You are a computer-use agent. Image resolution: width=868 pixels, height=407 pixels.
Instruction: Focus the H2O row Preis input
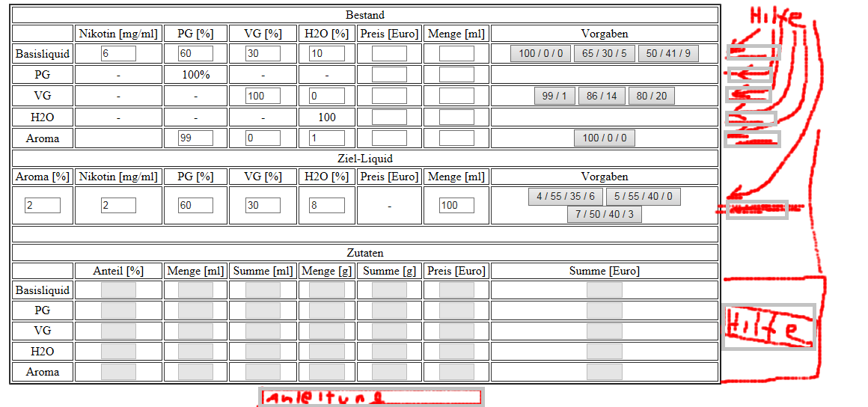click(389, 117)
